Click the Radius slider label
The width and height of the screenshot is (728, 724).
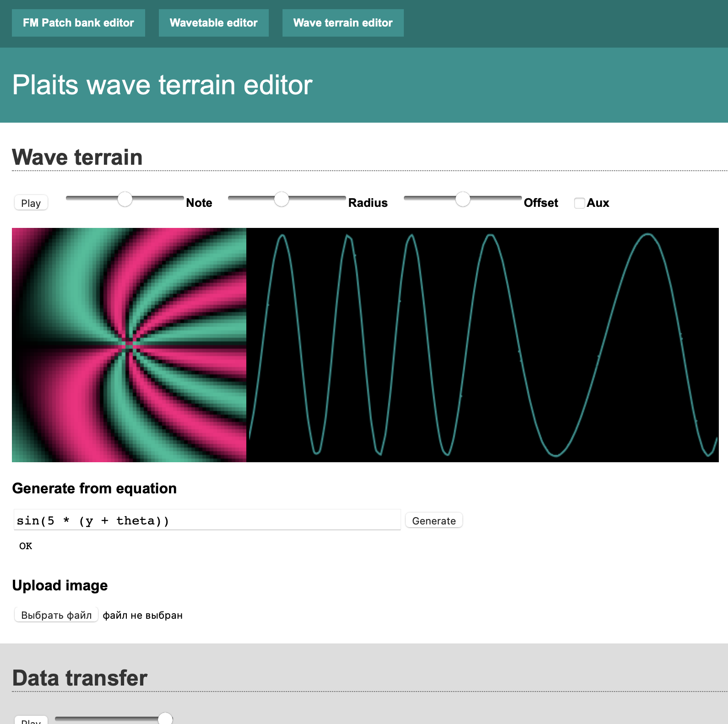[x=368, y=203]
